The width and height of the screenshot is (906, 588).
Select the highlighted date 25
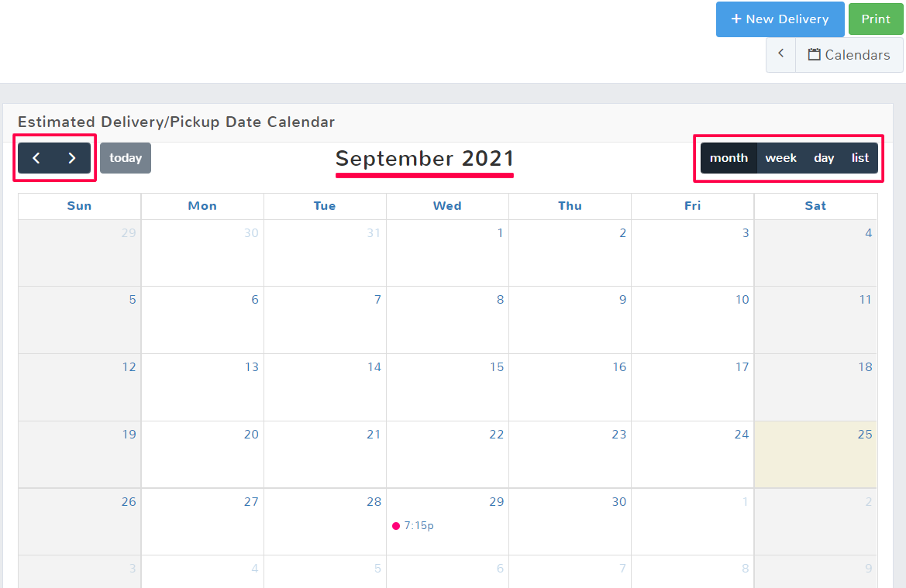click(x=865, y=435)
